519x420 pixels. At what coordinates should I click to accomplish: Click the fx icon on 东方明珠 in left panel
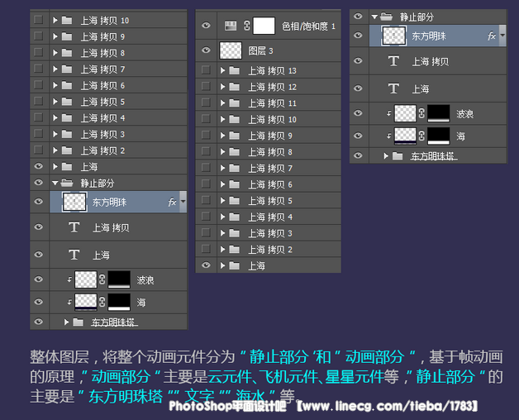tap(172, 201)
